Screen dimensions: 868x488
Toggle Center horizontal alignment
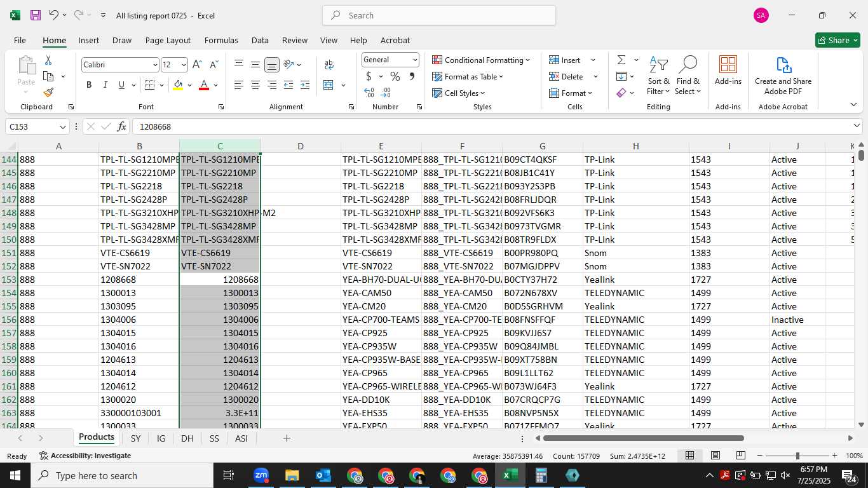click(255, 85)
